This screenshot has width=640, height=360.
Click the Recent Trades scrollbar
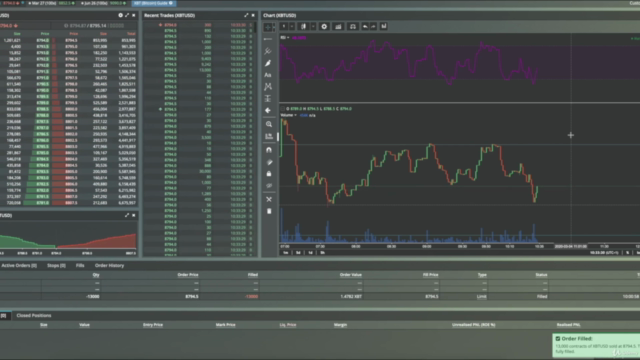[256, 28]
